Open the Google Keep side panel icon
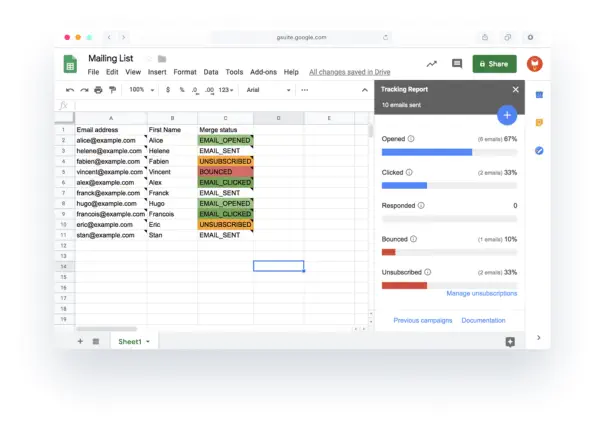Image resolution: width=605 pixels, height=431 pixels. click(x=539, y=123)
